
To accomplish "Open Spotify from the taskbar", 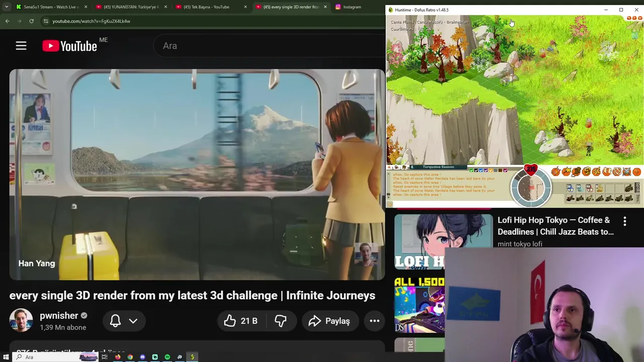I will pyautogui.click(x=167, y=357).
